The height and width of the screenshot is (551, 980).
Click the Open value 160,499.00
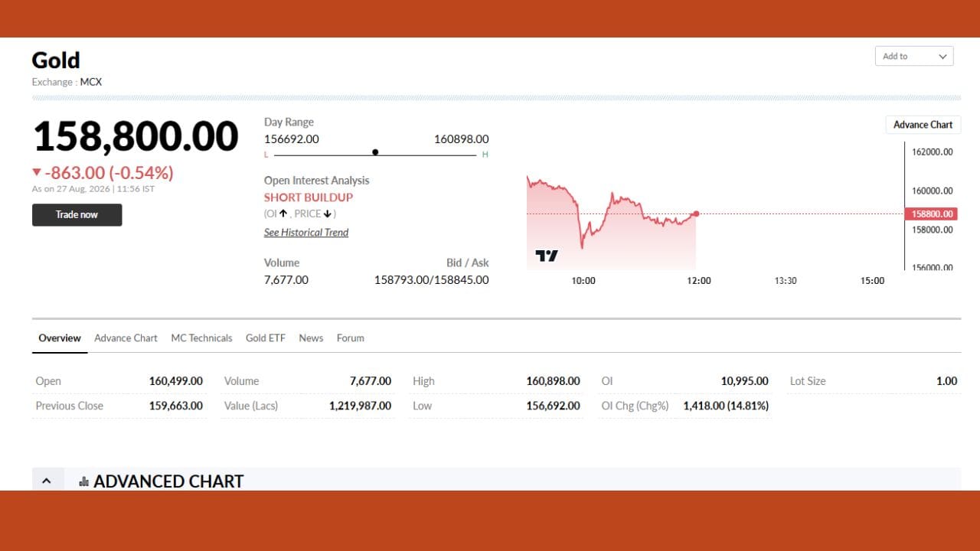[176, 381]
